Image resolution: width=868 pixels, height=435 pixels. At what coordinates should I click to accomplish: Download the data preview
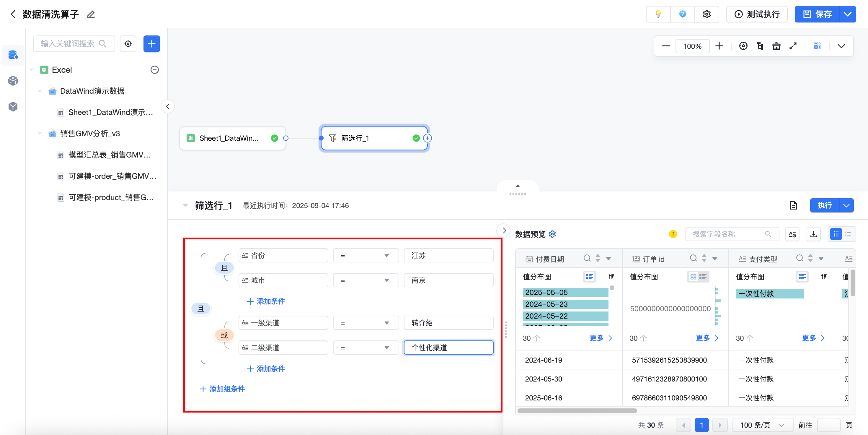813,234
